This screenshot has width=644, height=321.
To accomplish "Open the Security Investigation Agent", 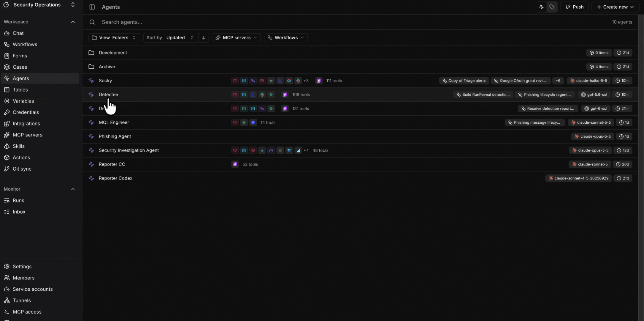I will pos(129,150).
